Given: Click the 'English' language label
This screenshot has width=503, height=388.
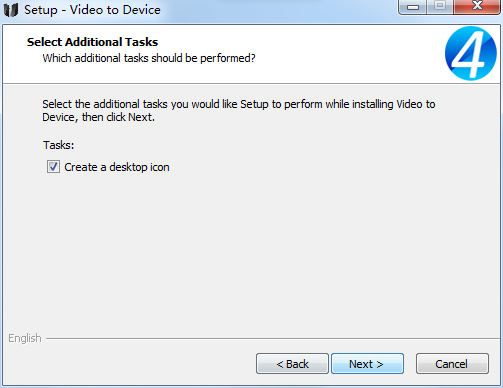Looking at the screenshot, I should [x=25, y=338].
